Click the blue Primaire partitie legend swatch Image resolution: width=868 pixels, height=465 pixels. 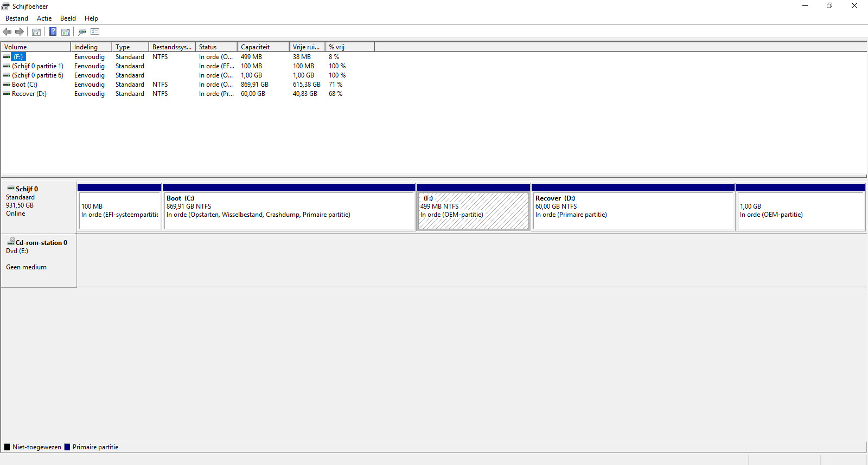pos(67,447)
